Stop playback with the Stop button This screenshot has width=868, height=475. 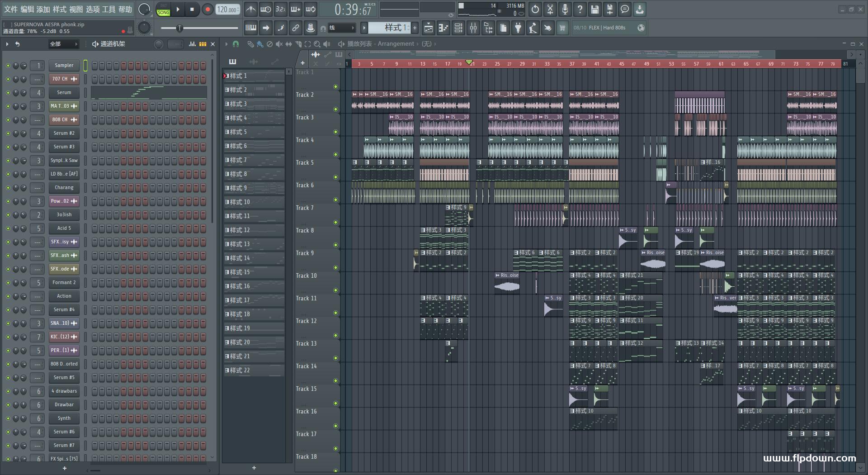click(192, 9)
